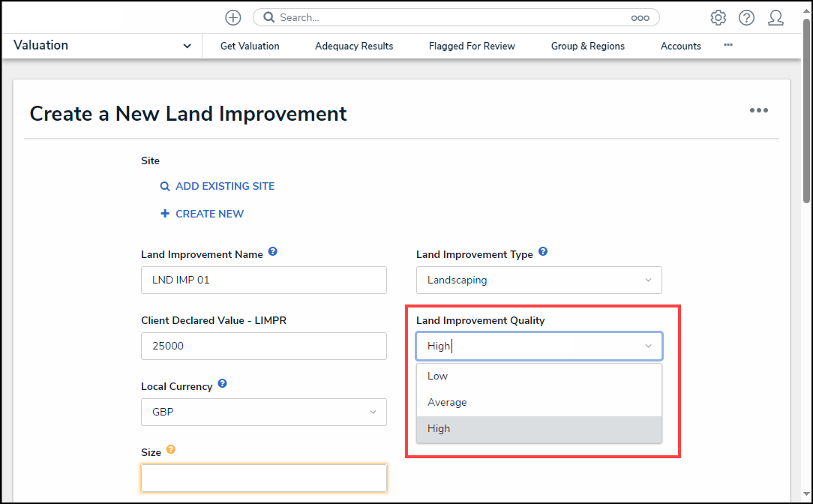Show the orange help tip for Size
The image size is (813, 504).
170,449
